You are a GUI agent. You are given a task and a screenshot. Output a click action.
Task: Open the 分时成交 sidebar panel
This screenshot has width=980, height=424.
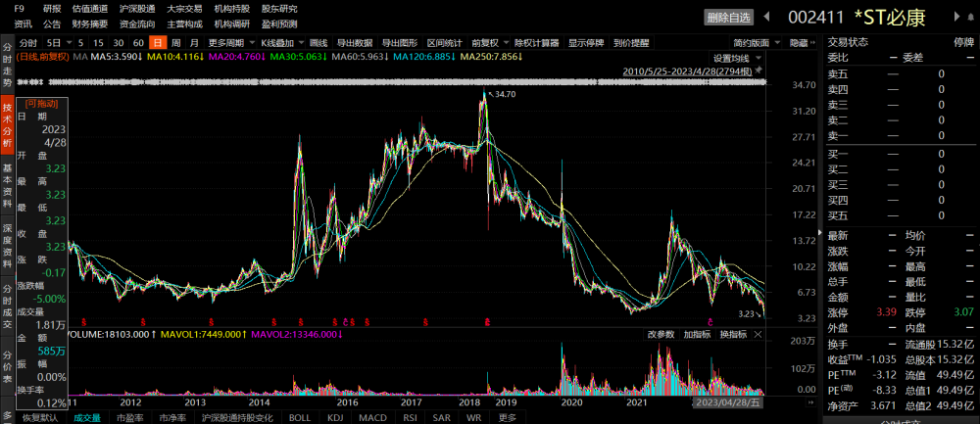point(7,306)
